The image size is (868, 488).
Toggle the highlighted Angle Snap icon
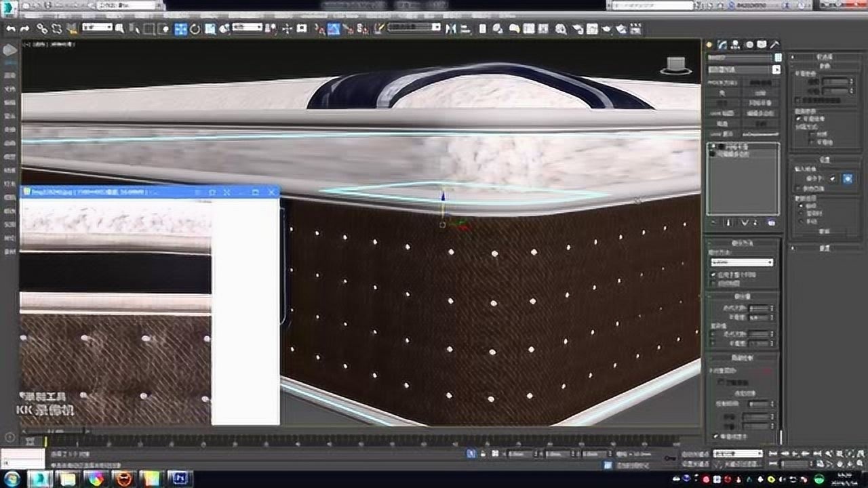tap(333, 28)
